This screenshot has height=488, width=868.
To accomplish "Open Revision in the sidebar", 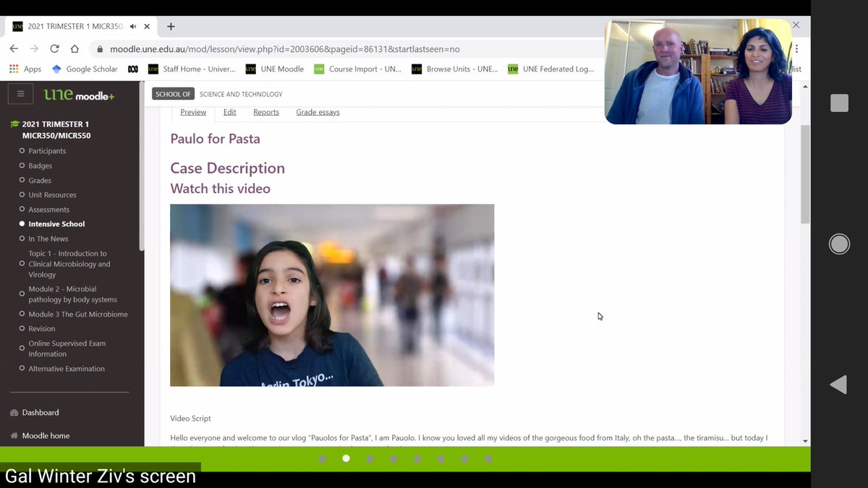I will tap(42, 329).
